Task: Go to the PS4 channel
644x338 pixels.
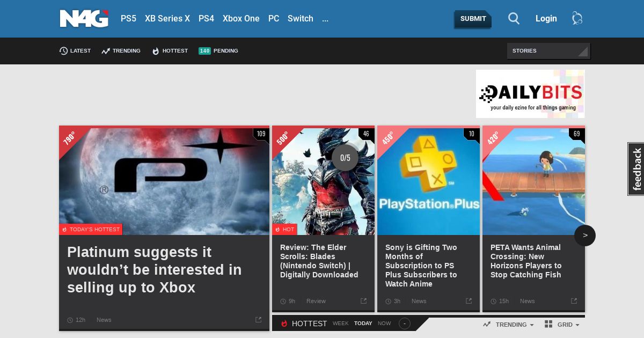Action: tap(206, 18)
